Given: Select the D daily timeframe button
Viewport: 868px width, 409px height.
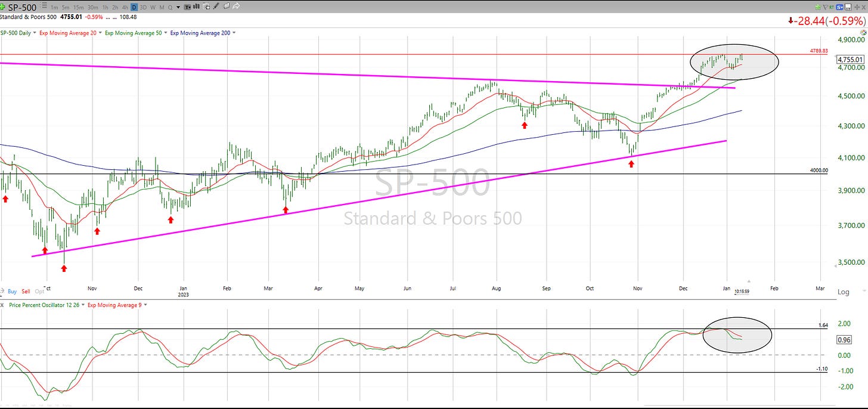Looking at the screenshot, I should 134,7.
